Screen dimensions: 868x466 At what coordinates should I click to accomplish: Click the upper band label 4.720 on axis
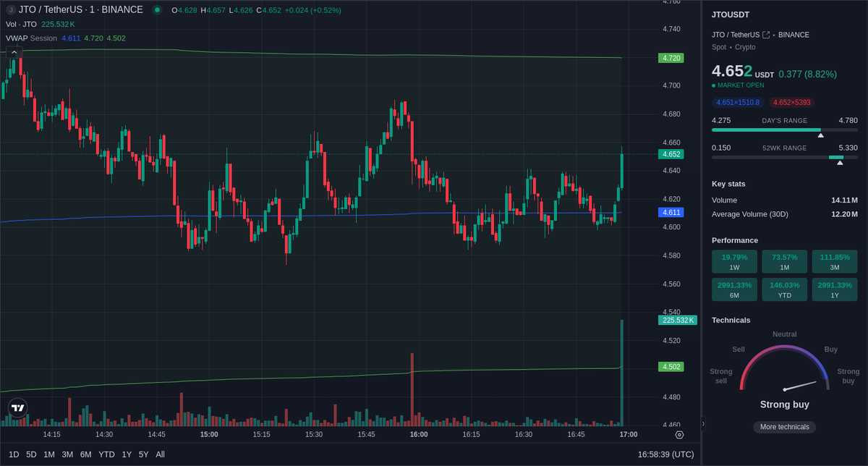click(x=671, y=57)
